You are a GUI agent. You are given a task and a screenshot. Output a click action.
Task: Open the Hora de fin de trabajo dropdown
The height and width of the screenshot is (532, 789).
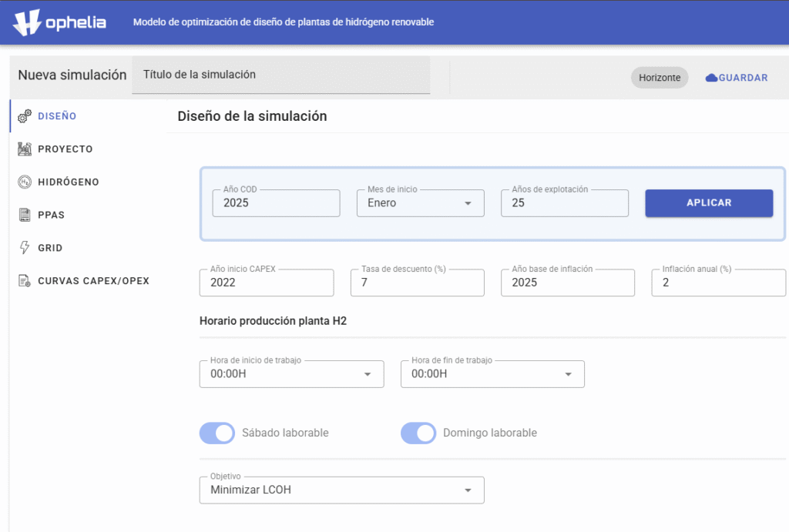(x=492, y=374)
